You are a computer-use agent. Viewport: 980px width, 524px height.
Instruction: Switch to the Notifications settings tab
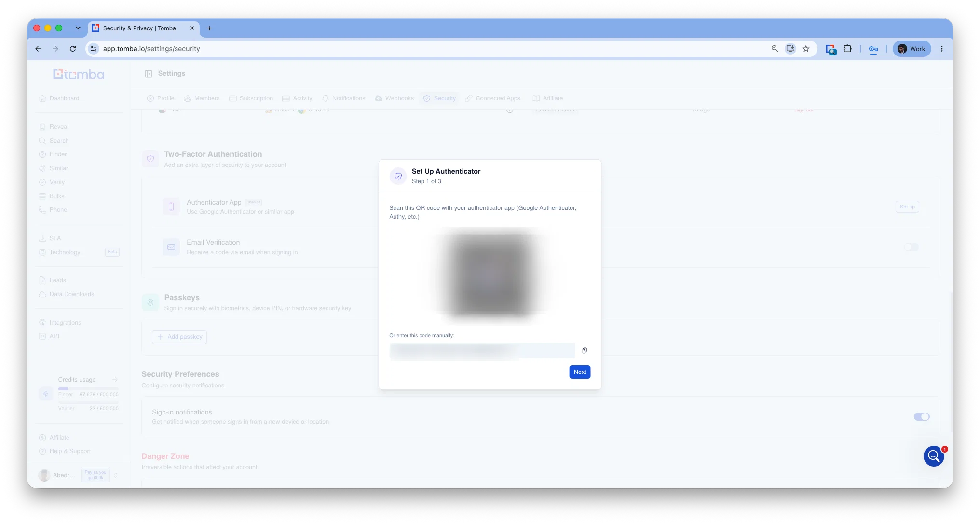[343, 98]
